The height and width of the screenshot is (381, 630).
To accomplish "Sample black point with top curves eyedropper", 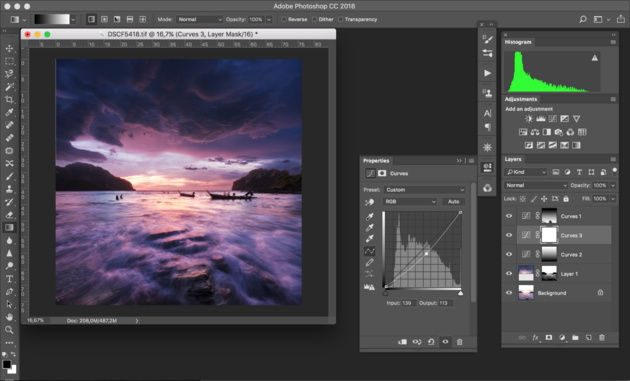I will point(369,217).
